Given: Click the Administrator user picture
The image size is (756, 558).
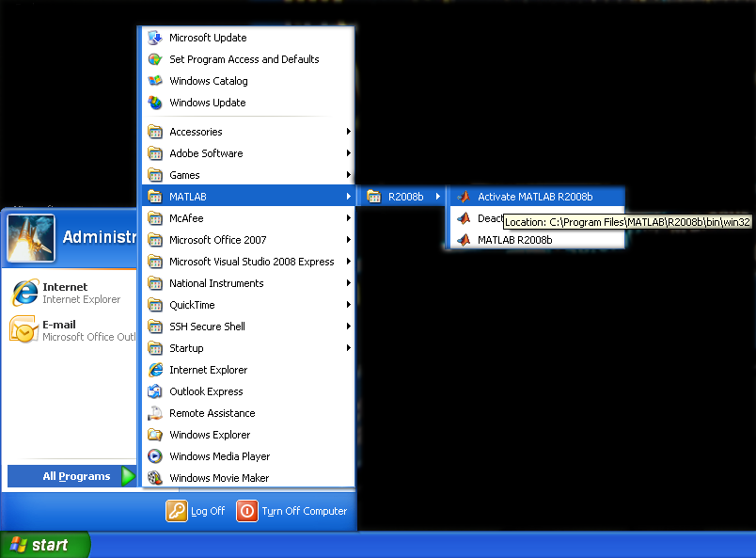Looking at the screenshot, I should tap(31, 238).
